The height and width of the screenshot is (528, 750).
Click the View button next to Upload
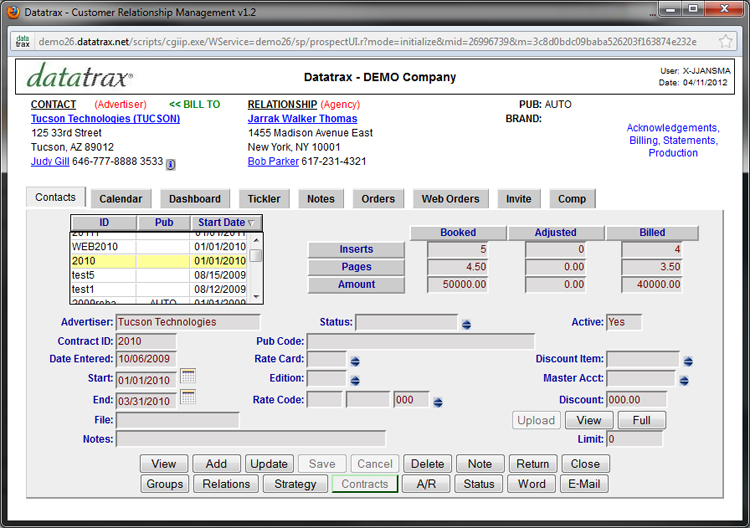point(589,420)
